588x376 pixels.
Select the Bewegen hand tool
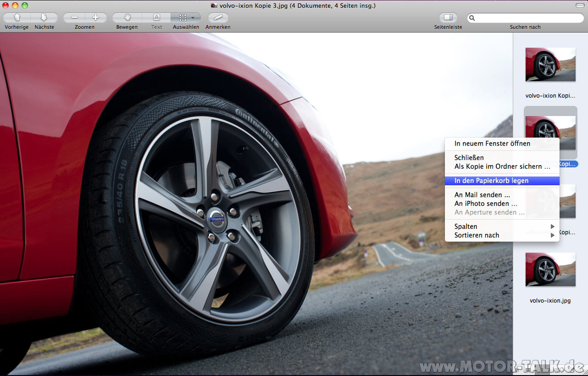pyautogui.click(x=128, y=17)
